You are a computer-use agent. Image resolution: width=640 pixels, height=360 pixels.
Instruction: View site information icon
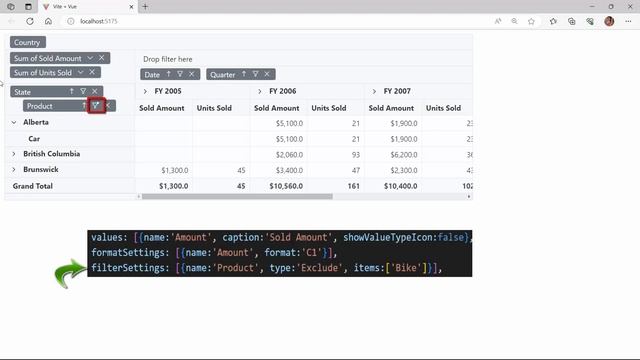(x=71, y=21)
